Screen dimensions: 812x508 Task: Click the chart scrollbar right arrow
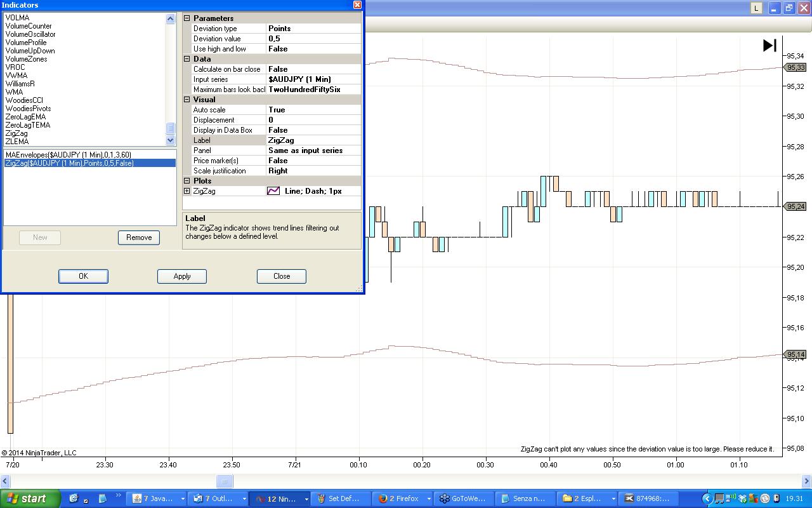pos(807,481)
